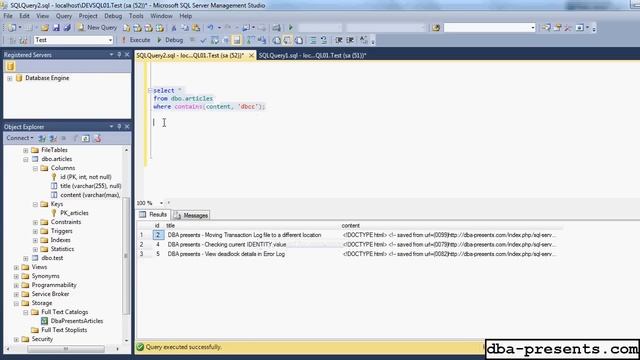
Task: Click Display Estimated Execution Plan icon
Action: pos(215,40)
